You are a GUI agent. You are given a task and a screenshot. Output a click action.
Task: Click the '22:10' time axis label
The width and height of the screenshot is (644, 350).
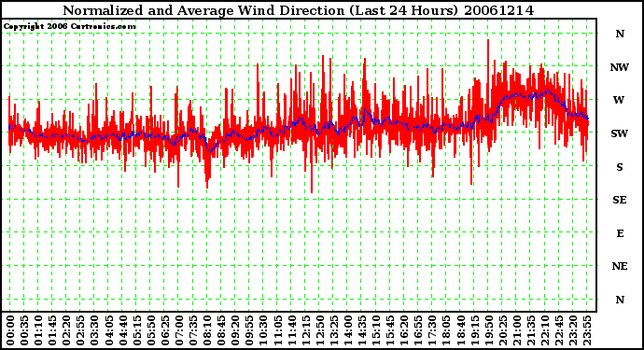pyautogui.click(x=545, y=330)
